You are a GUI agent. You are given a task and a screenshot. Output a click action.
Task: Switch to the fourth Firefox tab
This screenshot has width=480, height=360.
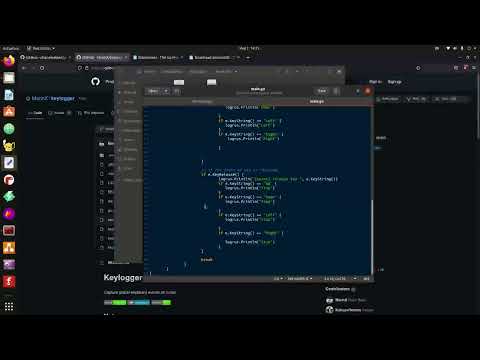(214, 57)
